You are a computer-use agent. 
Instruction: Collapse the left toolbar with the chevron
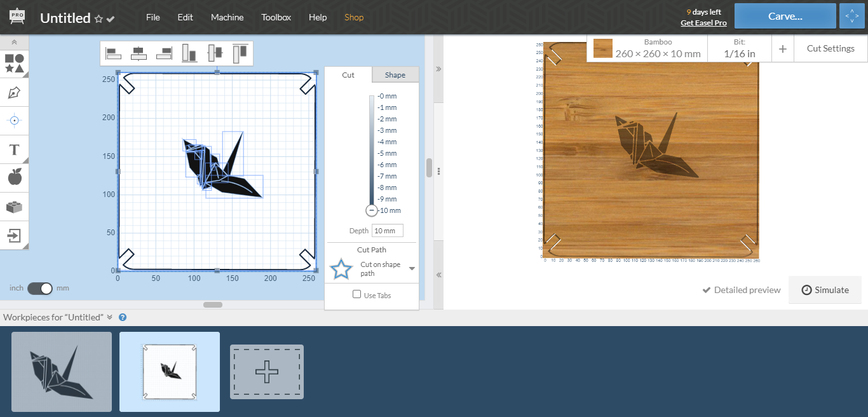(x=14, y=42)
